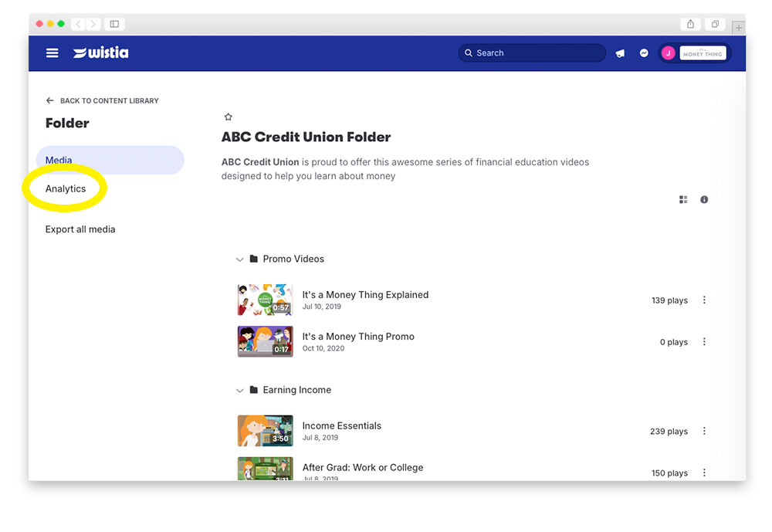The image size is (772, 532).
Task: Collapse the Earning Income section chevron
Action: point(240,390)
